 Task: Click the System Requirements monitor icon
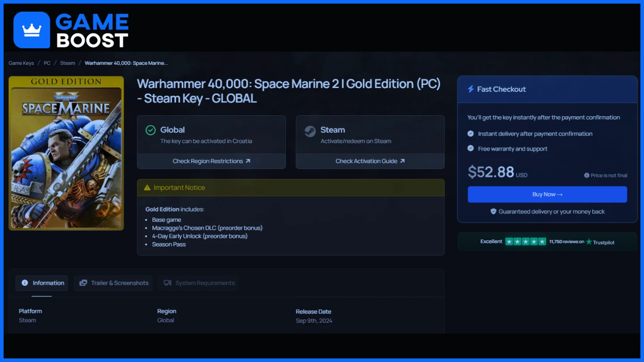pyautogui.click(x=168, y=283)
